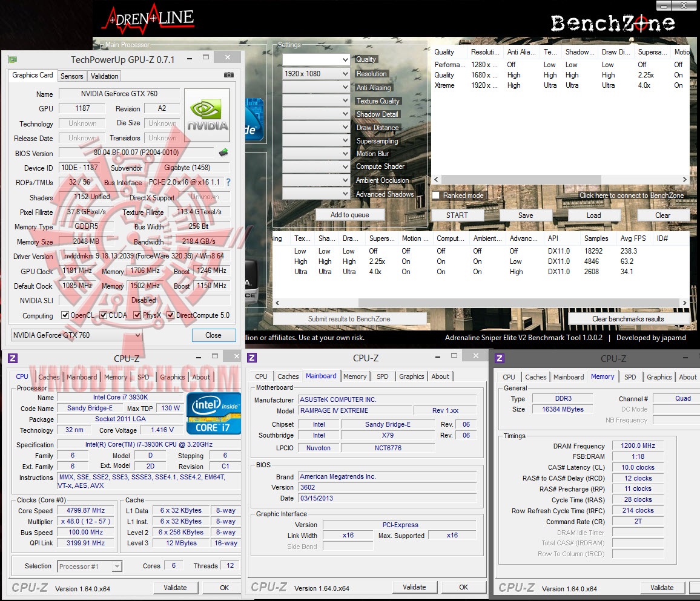Switch to the Validation tab in GPU-Z

(x=105, y=76)
